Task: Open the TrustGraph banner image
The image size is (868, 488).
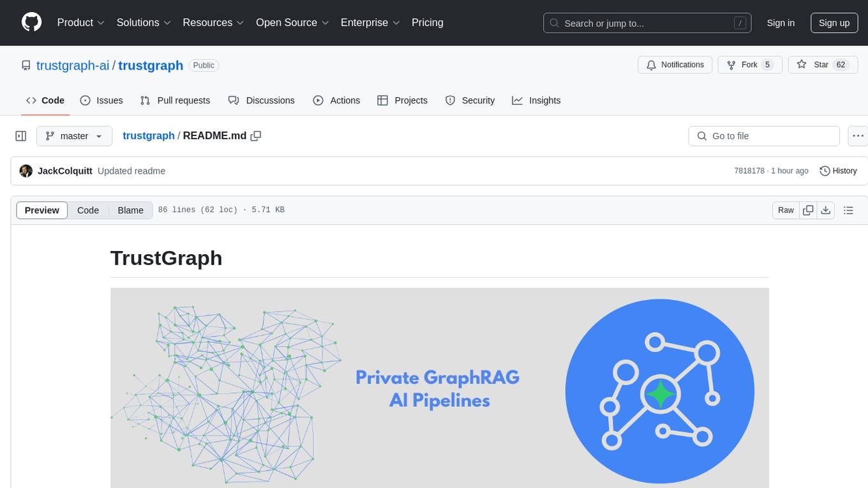Action: click(440, 388)
